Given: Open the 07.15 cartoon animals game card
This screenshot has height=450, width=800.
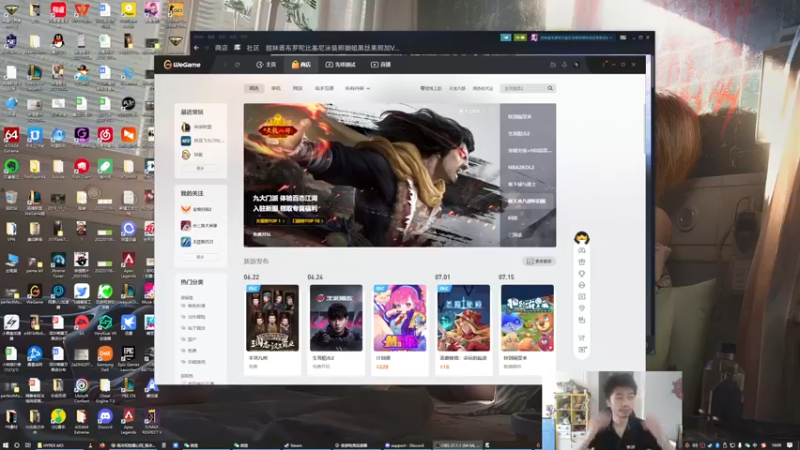Looking at the screenshot, I should pyautogui.click(x=527, y=328).
